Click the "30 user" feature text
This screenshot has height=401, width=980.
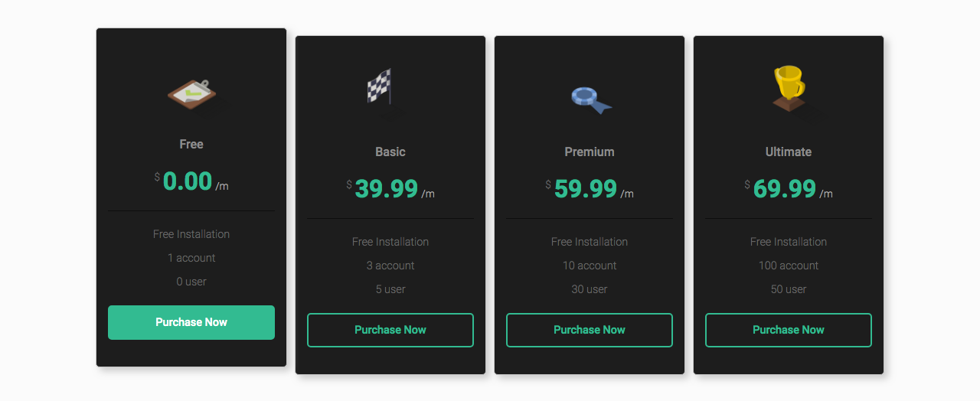pyautogui.click(x=590, y=289)
